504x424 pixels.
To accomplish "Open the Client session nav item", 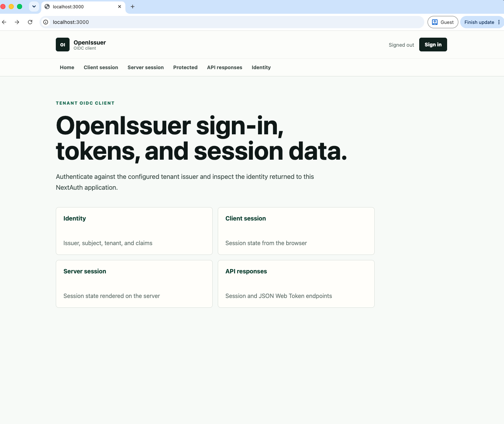I will [x=101, y=67].
